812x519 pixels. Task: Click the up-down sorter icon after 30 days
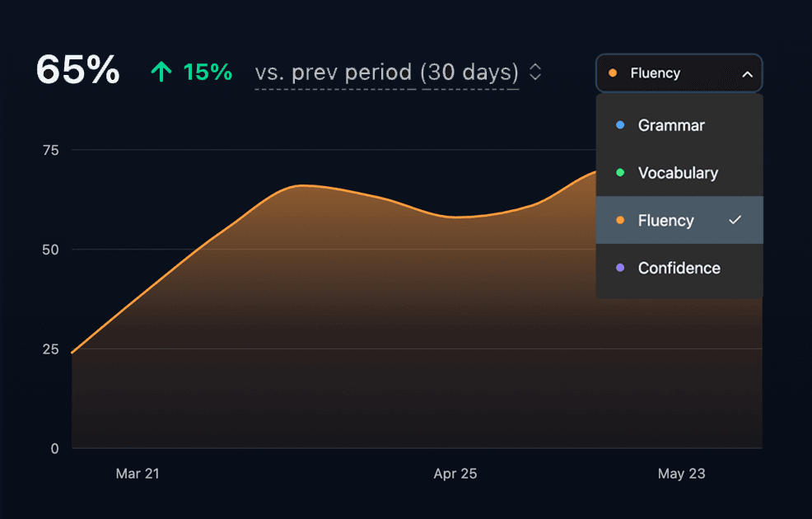click(x=534, y=72)
